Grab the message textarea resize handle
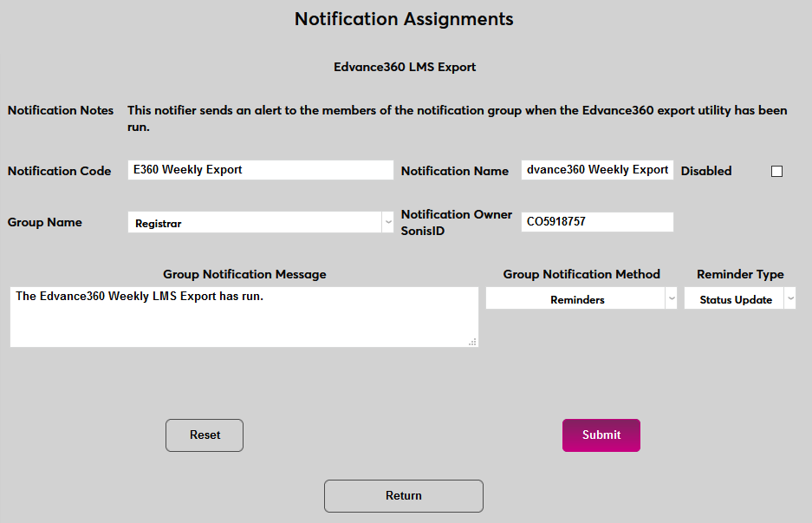The width and height of the screenshot is (812, 523). tap(472, 342)
